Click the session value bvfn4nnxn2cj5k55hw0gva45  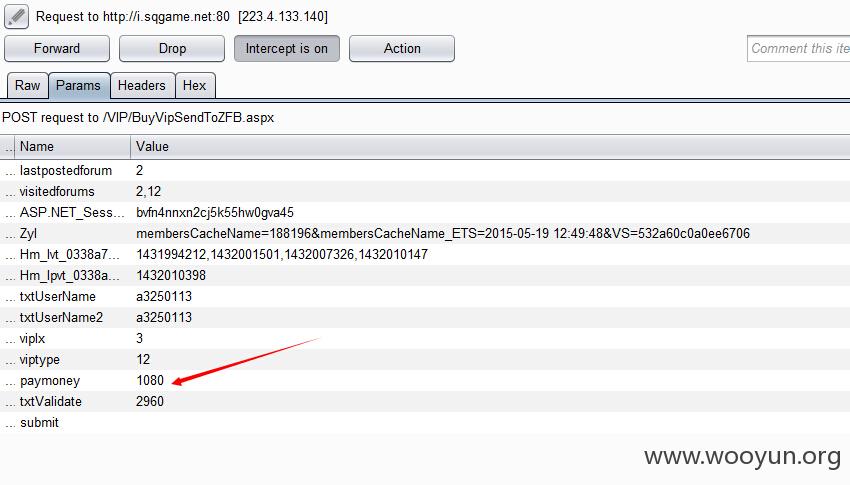215,212
